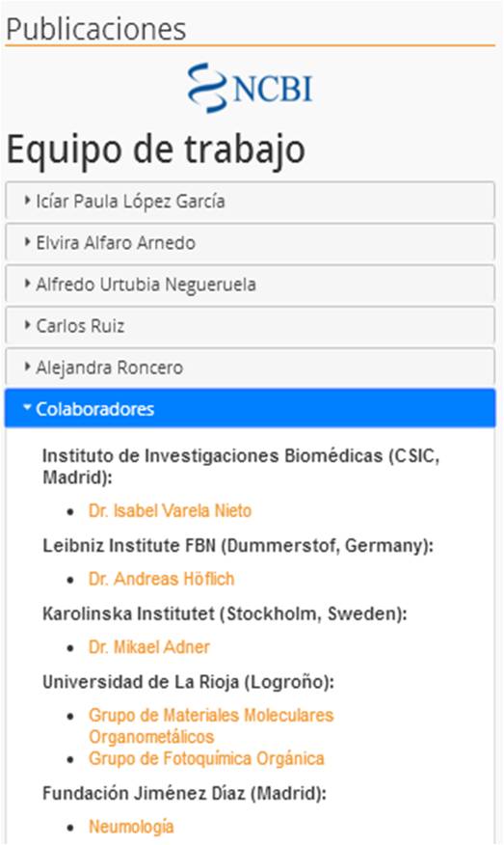This screenshot has height=845, width=504.
Task: Click the triangle icon beside Carlos Ruiz
Action: click(x=27, y=325)
